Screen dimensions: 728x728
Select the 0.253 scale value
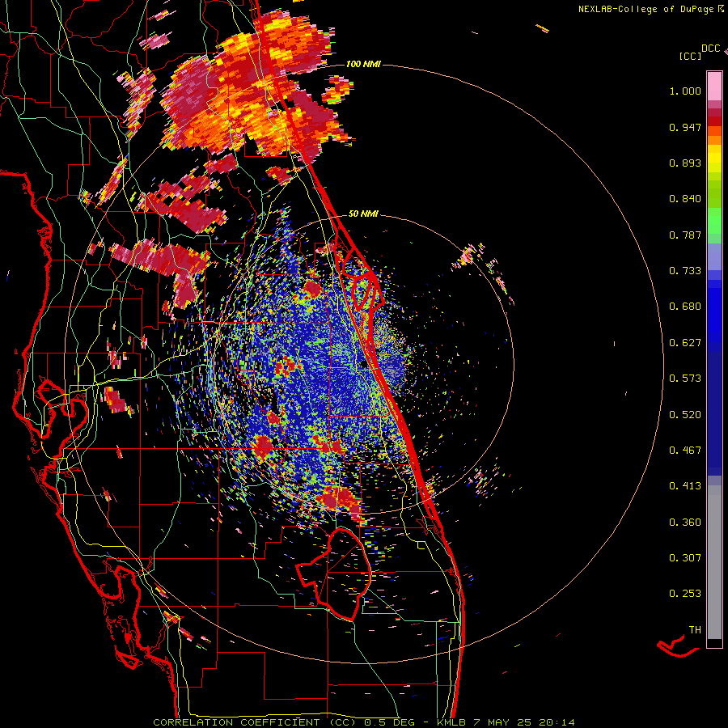pos(685,594)
